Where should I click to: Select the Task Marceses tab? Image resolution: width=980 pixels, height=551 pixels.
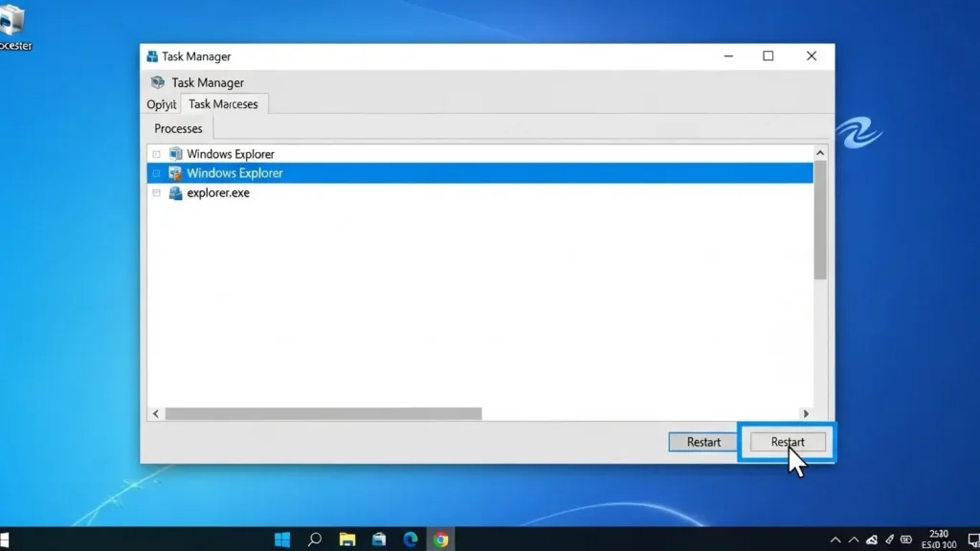(x=223, y=104)
